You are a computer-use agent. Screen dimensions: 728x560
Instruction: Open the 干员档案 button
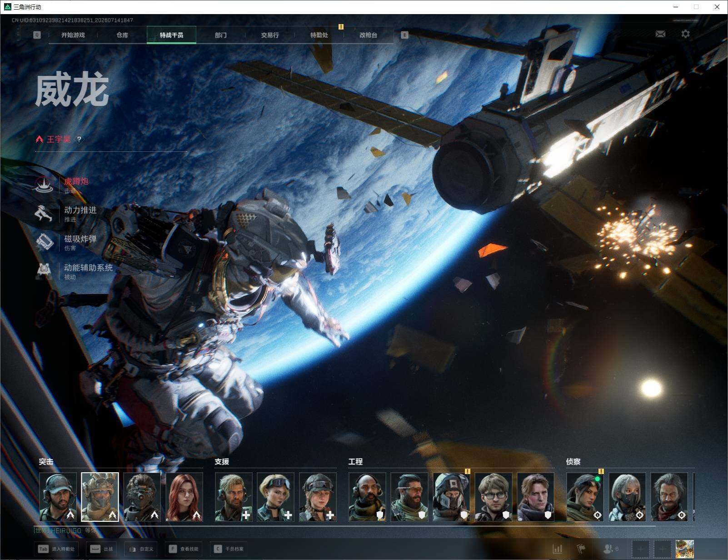point(229,549)
